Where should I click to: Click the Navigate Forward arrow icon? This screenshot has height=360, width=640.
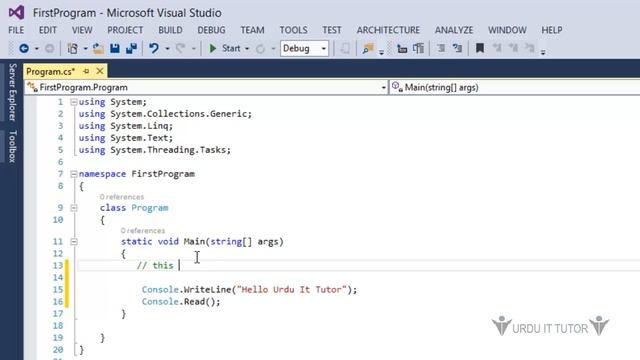pos(49,49)
